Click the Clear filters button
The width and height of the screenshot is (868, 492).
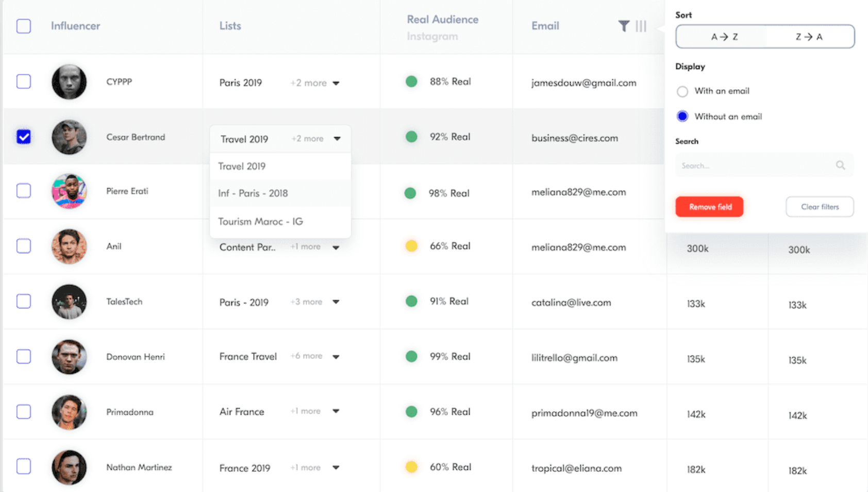(820, 207)
